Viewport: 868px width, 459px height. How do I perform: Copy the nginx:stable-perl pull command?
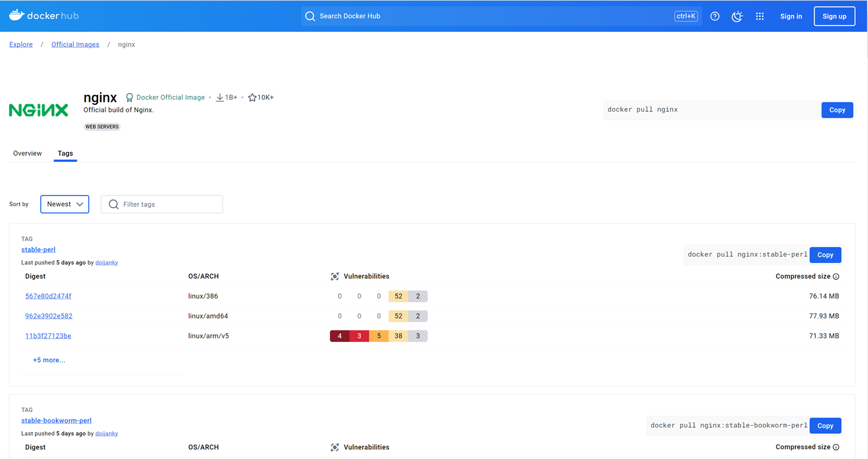pyautogui.click(x=825, y=255)
